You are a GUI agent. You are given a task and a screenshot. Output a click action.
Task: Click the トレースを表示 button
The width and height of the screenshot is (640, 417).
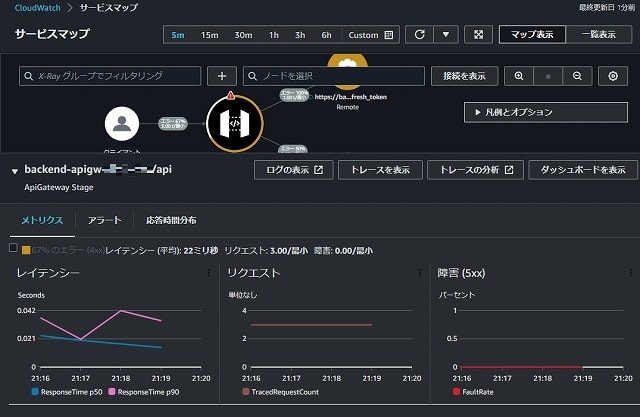(380, 170)
